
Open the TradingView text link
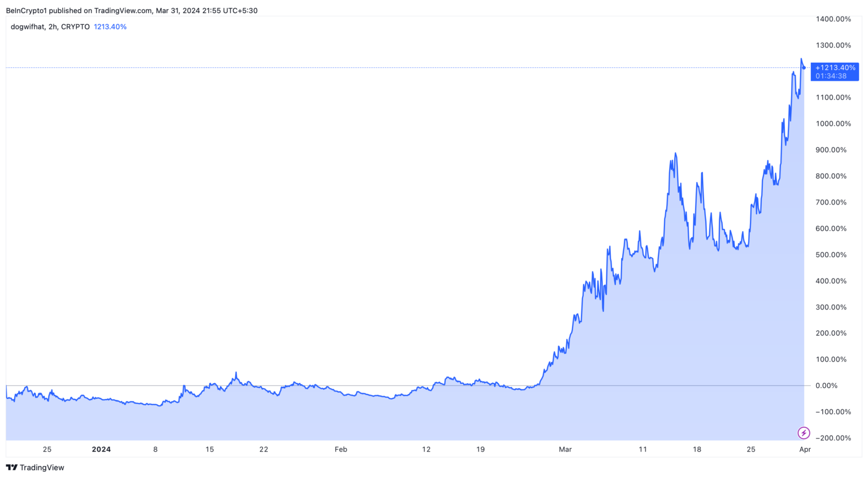click(42, 468)
